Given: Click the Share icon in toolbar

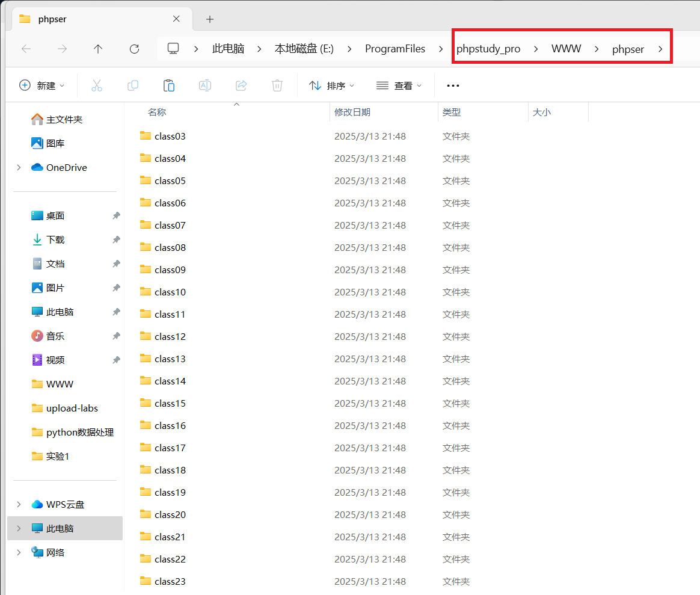Looking at the screenshot, I should coord(241,85).
